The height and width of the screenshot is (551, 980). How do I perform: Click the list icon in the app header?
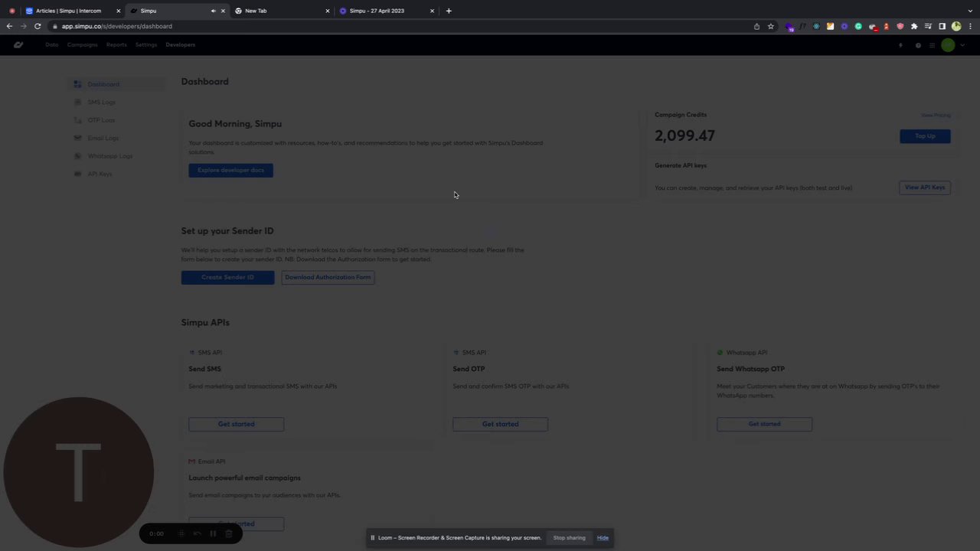point(932,45)
